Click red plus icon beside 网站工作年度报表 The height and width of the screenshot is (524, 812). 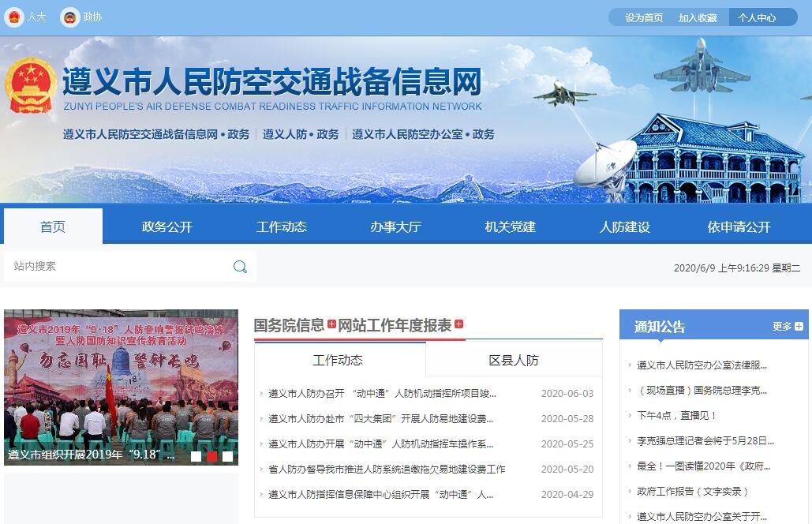click(459, 324)
